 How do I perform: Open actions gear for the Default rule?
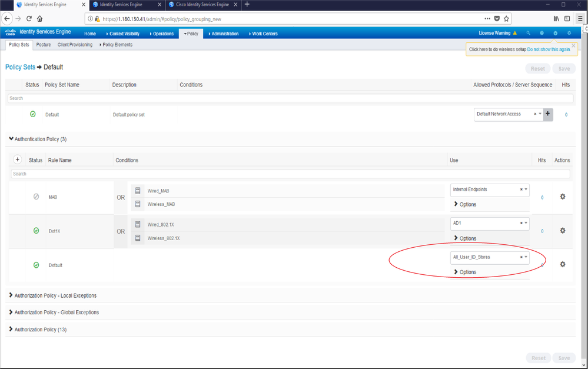click(563, 264)
